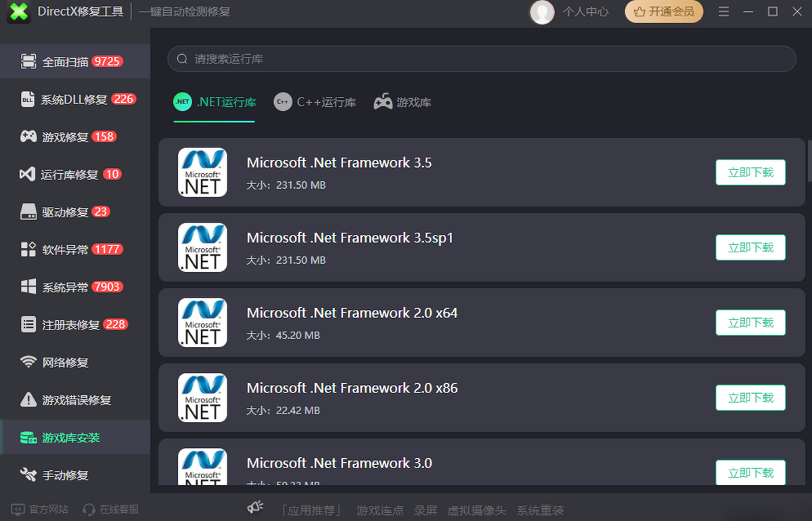
Task: Open 注册表修复 registry repair
Action: pos(70,325)
